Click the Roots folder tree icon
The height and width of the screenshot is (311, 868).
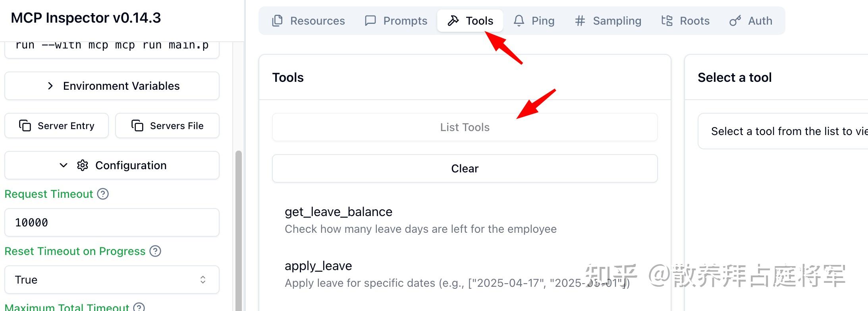click(667, 21)
